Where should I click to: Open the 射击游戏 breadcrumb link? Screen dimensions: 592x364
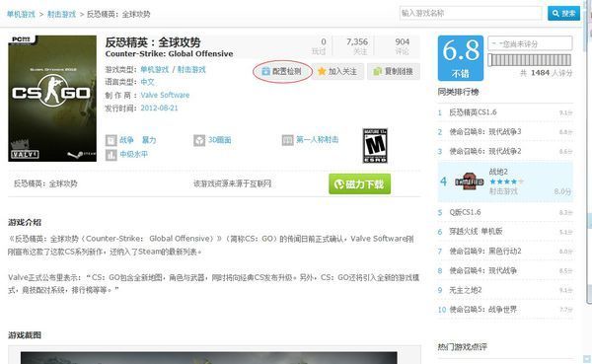click(61, 15)
